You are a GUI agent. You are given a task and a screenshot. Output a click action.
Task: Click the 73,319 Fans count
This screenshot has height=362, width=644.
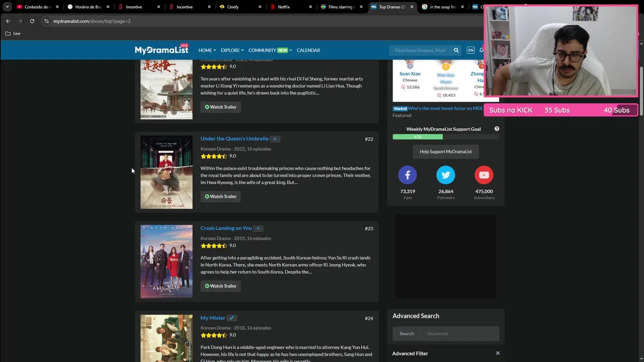coord(408,191)
